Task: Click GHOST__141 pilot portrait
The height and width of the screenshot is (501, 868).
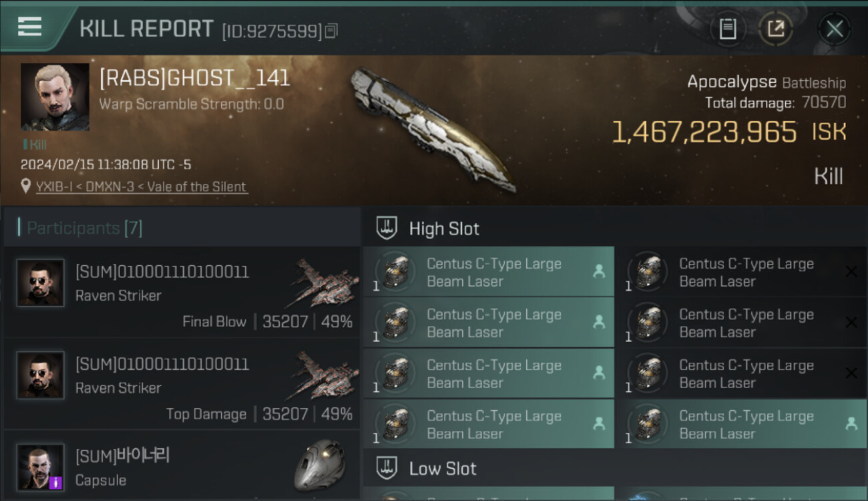Action: tap(55, 97)
